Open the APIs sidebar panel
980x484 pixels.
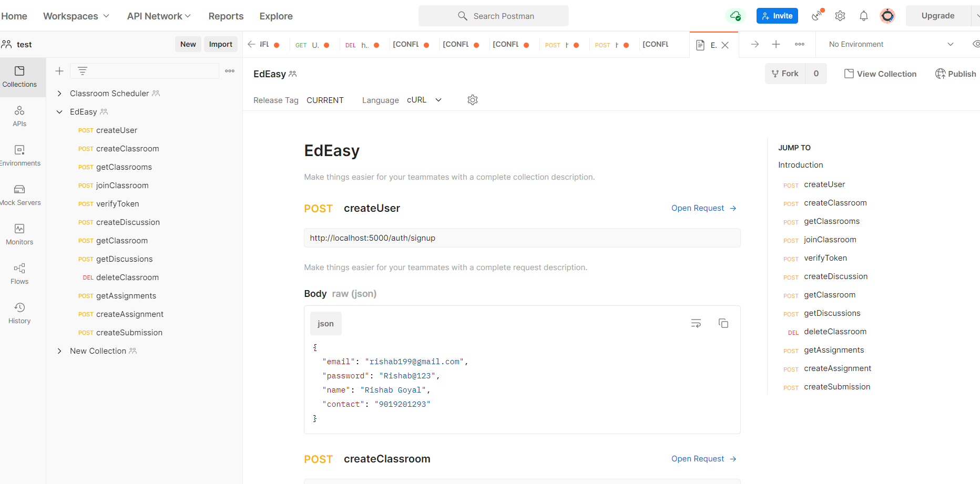click(x=19, y=116)
